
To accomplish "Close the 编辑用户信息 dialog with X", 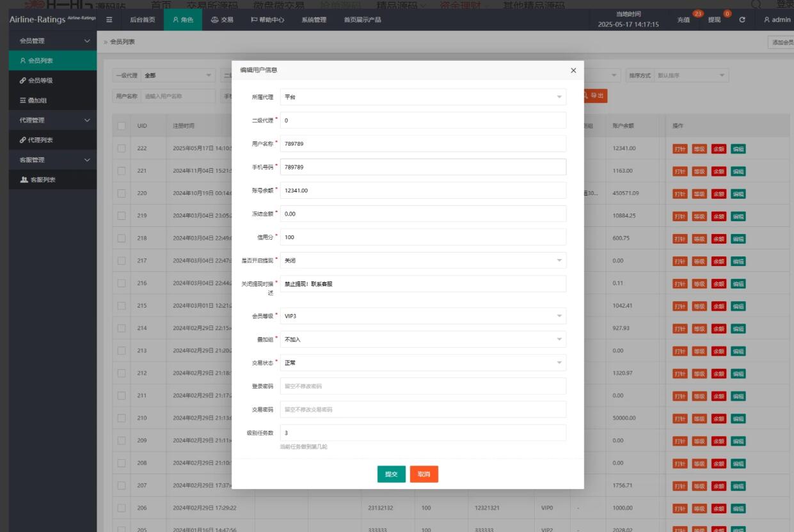I will [x=573, y=70].
